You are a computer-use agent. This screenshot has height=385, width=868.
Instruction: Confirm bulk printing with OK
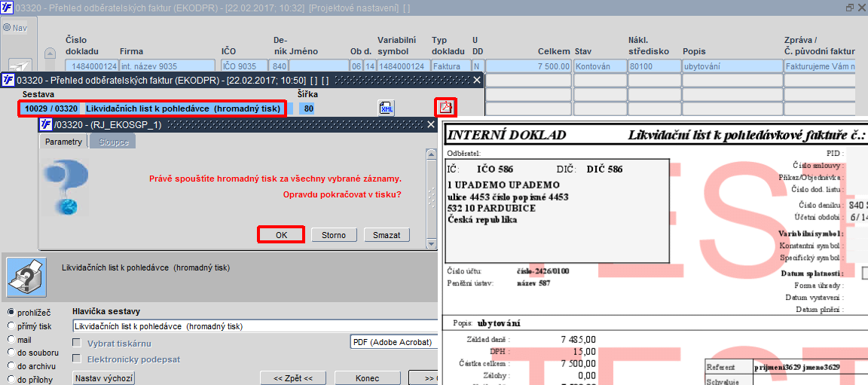pos(281,234)
